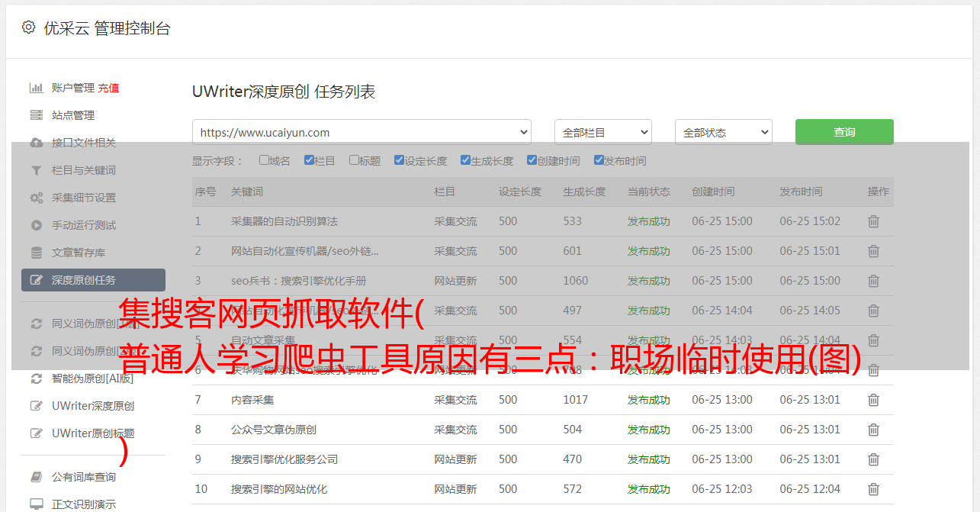Click the gear icon beside 优采云 管理控制台
This screenshot has width=980, height=512.
click(28, 27)
